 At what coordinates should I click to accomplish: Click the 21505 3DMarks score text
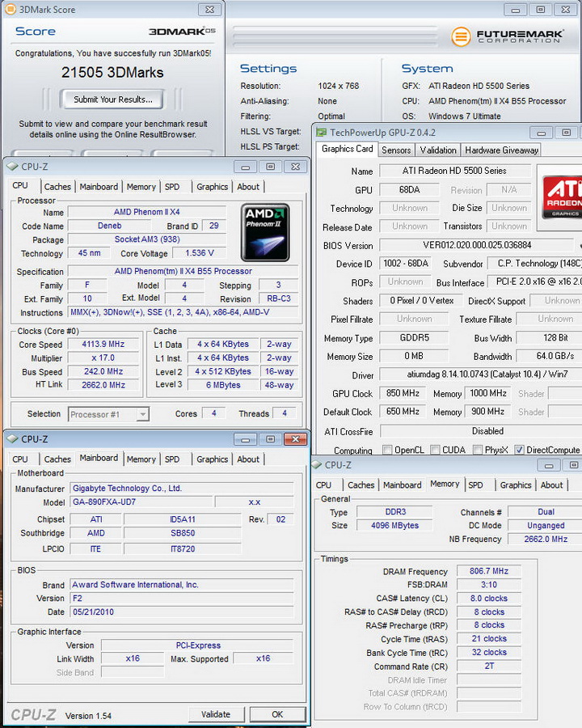point(112,73)
